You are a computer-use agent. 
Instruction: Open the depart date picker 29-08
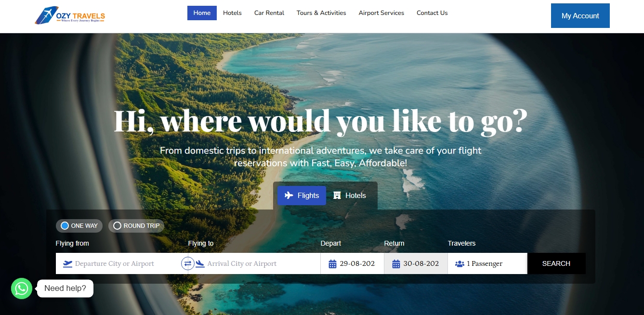[x=353, y=263]
